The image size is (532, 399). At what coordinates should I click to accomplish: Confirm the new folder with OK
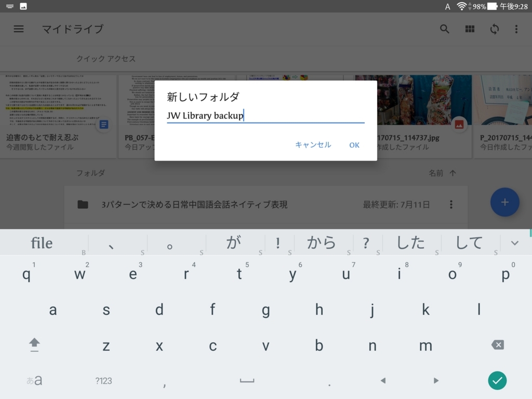coord(354,145)
